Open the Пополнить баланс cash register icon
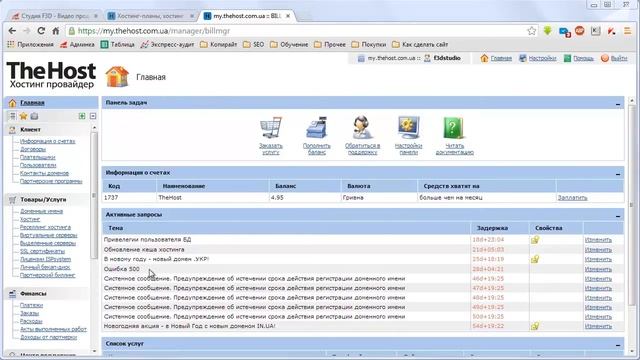The image size is (640, 360). click(317, 128)
